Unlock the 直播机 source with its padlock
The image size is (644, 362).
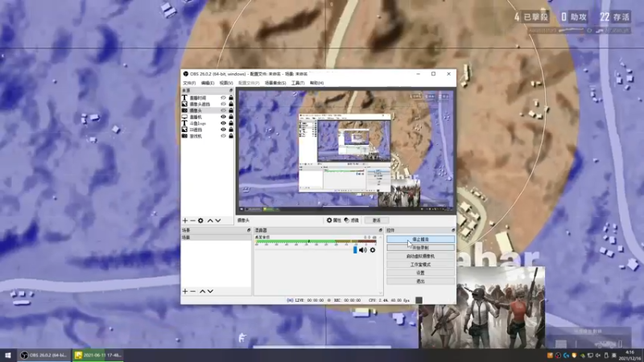point(231,117)
